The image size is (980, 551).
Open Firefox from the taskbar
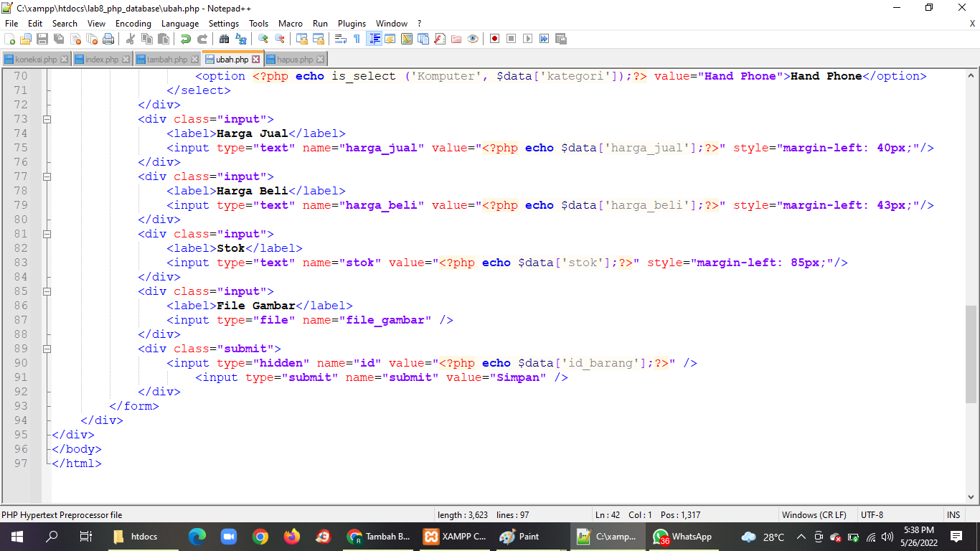coord(292,537)
